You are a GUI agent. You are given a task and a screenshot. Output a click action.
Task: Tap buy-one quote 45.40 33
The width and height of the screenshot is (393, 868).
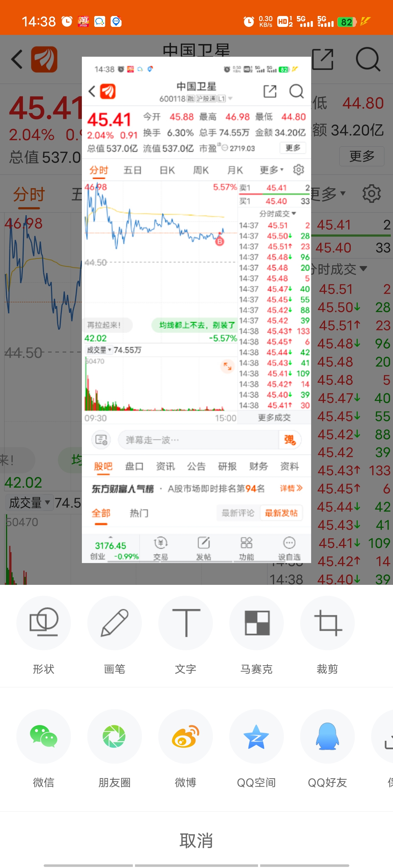[353, 248]
